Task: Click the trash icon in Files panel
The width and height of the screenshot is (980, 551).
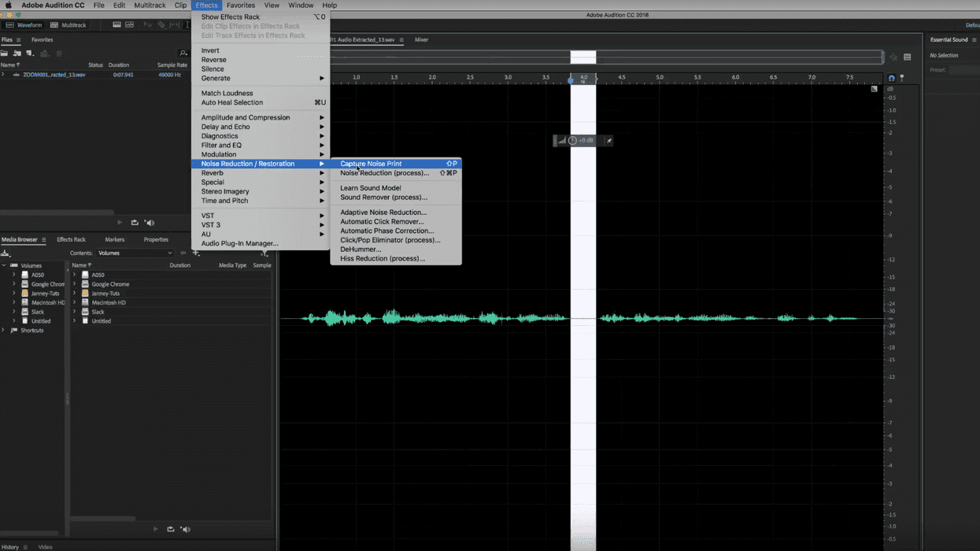Action: pos(59,54)
